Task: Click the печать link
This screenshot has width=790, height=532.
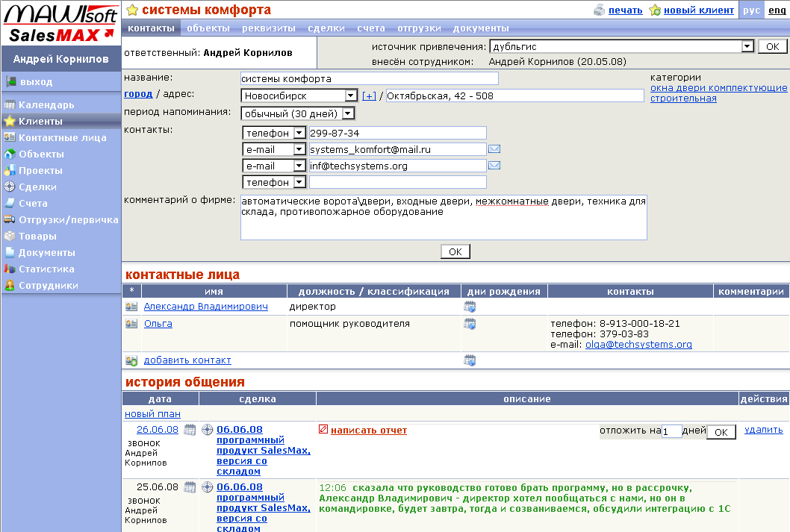Action: point(625,10)
